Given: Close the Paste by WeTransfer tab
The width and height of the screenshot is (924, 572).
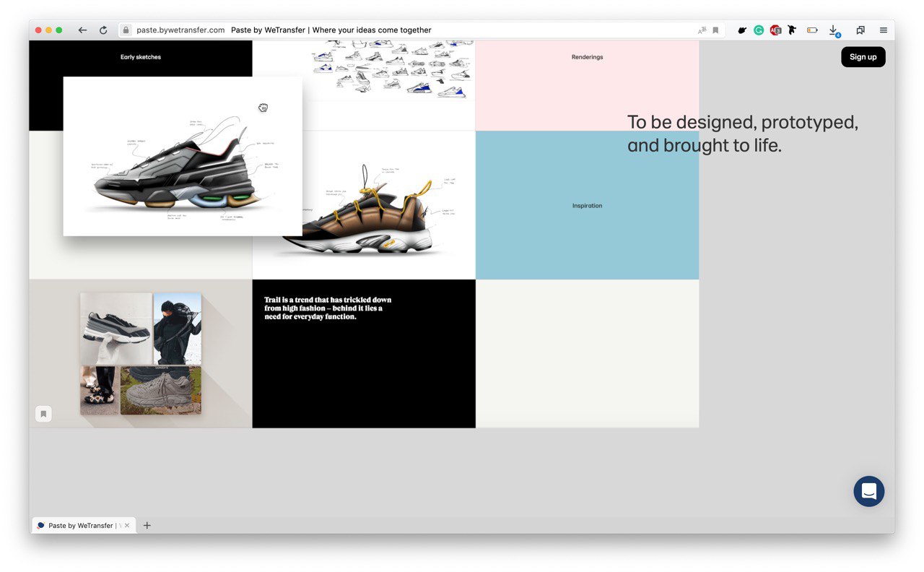Looking at the screenshot, I should pos(127,525).
